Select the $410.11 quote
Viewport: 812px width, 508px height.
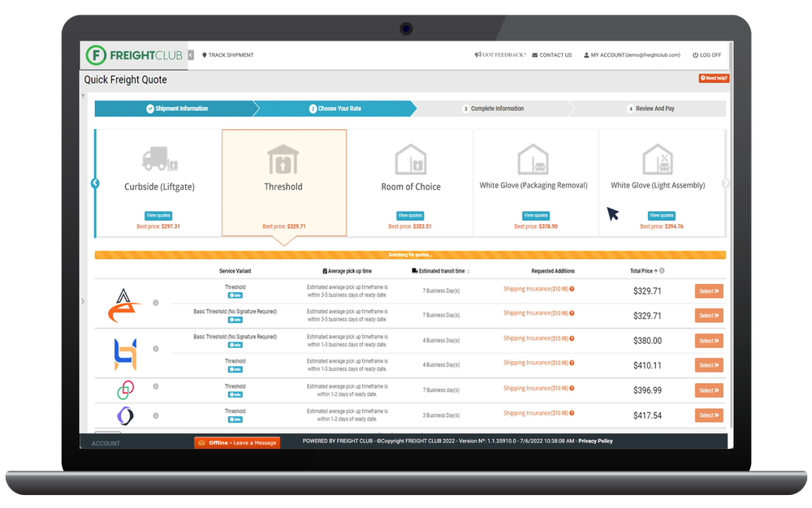coord(709,365)
